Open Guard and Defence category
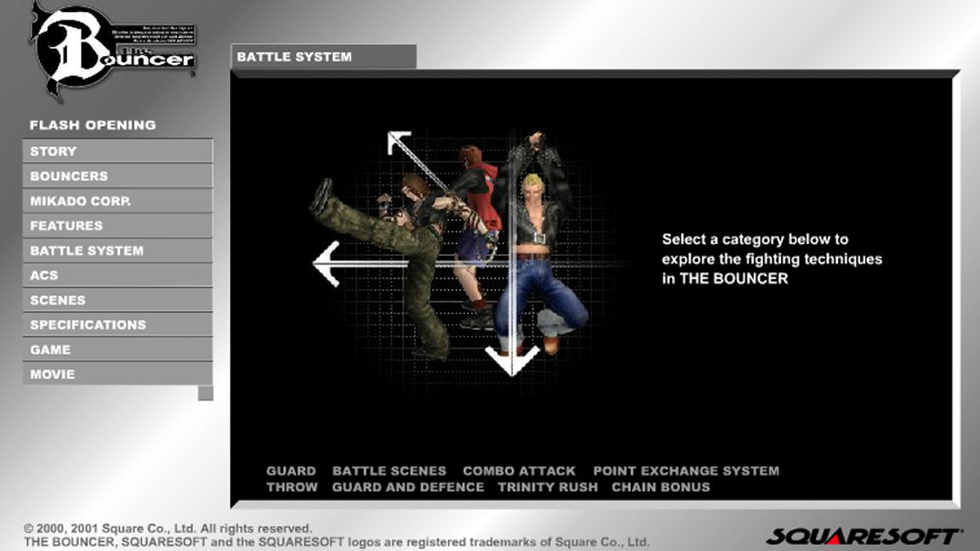 tap(408, 487)
